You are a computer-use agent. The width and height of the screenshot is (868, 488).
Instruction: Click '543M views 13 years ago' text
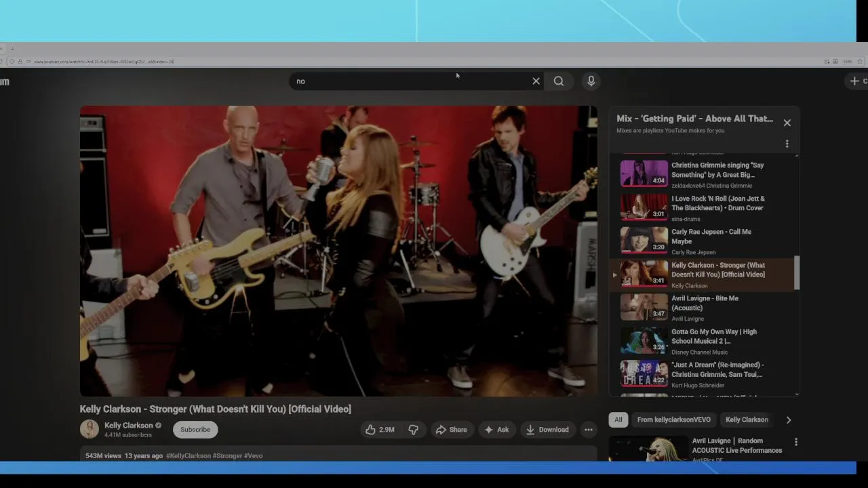click(x=124, y=456)
